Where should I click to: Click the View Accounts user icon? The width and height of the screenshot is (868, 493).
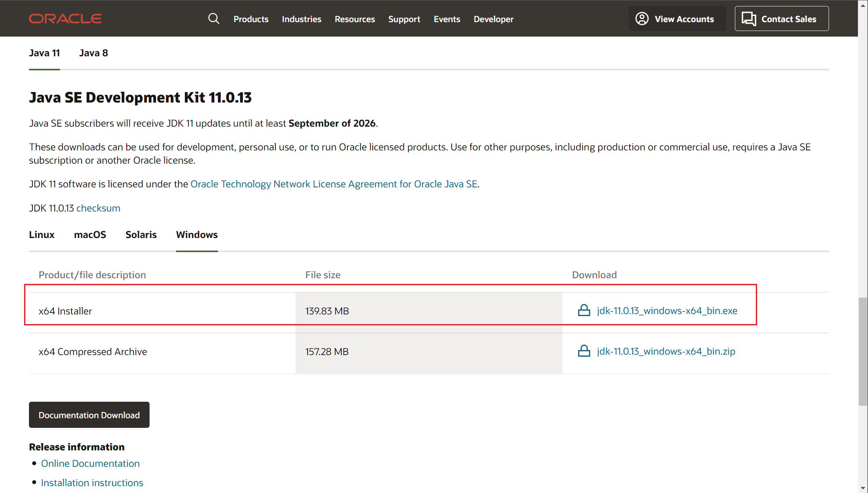pos(642,18)
